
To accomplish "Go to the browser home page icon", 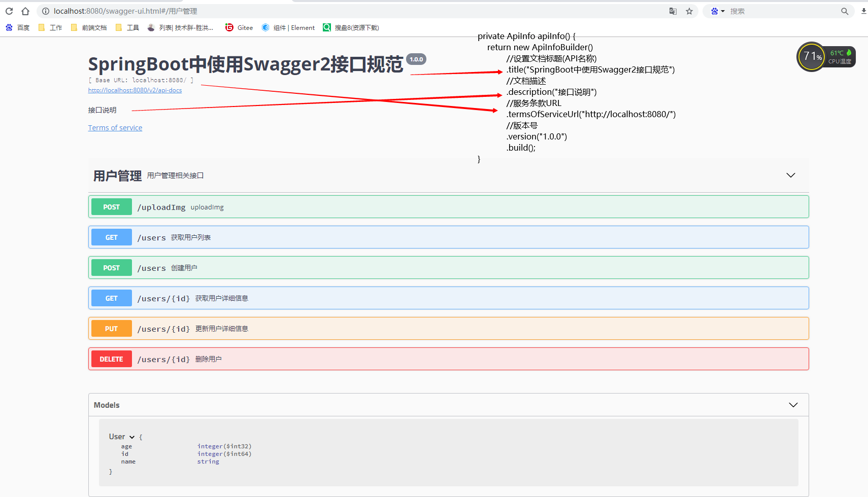I will [x=25, y=11].
